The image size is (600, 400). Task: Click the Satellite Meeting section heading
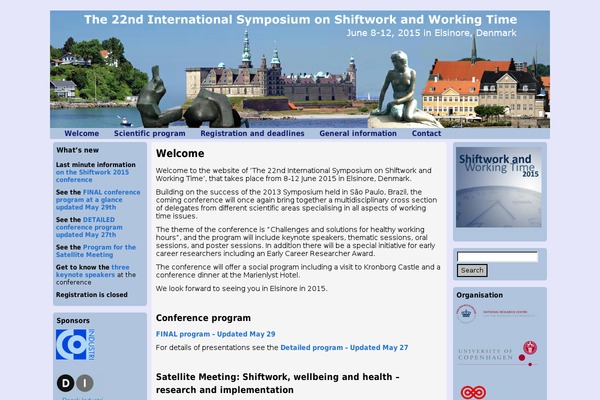[277, 384]
